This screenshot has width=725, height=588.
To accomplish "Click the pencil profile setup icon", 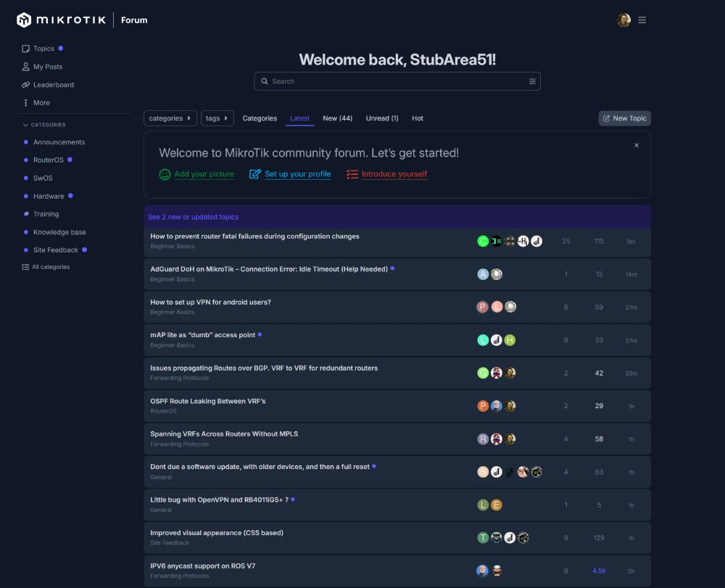I will (254, 174).
